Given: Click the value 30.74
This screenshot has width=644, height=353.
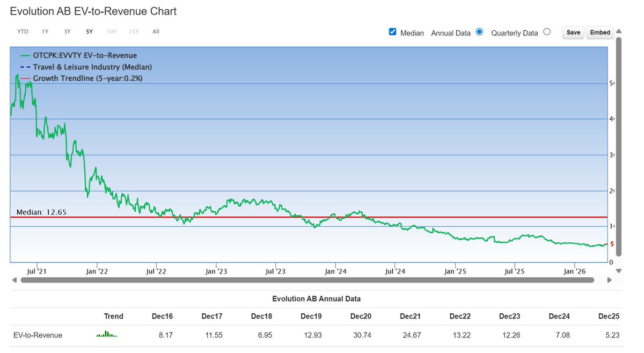Looking at the screenshot, I should click(362, 335).
